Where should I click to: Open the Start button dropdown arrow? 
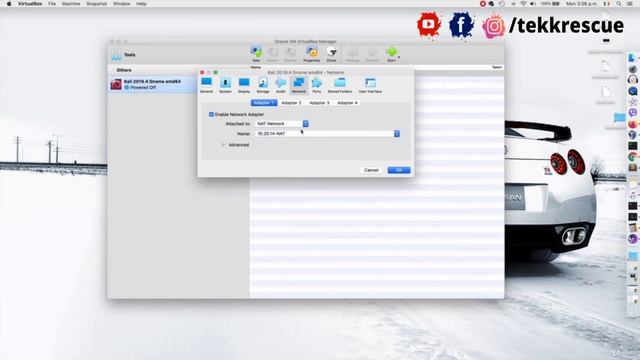[x=399, y=57]
